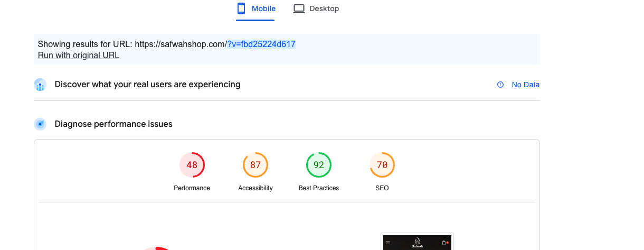Click the Showing results for URL text

tap(86, 44)
